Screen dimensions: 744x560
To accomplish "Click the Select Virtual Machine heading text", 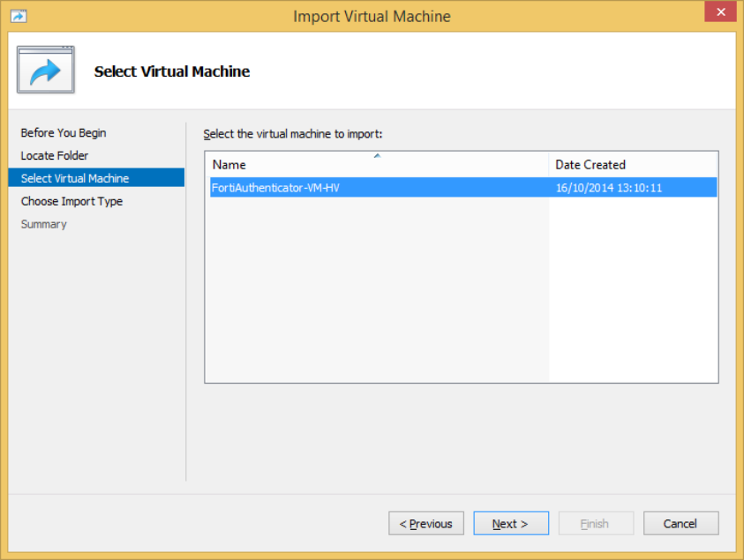I will point(172,71).
